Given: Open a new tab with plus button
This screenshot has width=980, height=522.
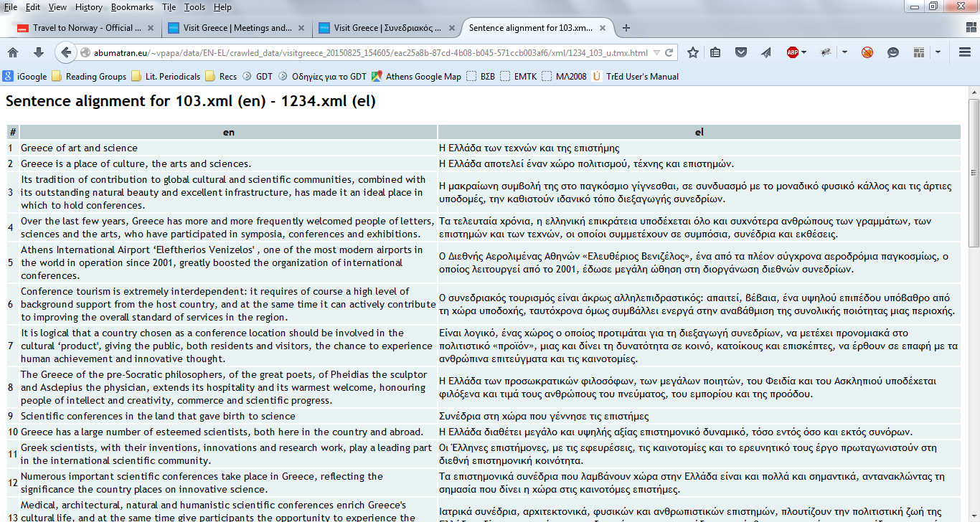Looking at the screenshot, I should click(x=626, y=28).
